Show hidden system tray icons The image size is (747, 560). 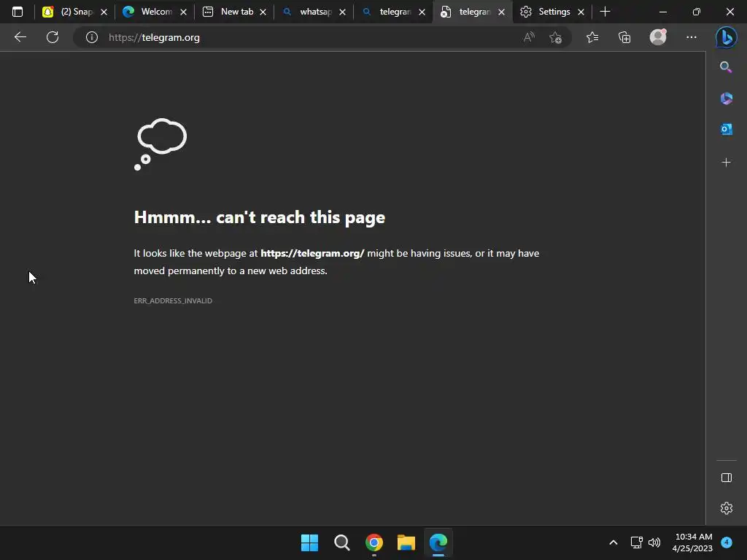(x=614, y=542)
